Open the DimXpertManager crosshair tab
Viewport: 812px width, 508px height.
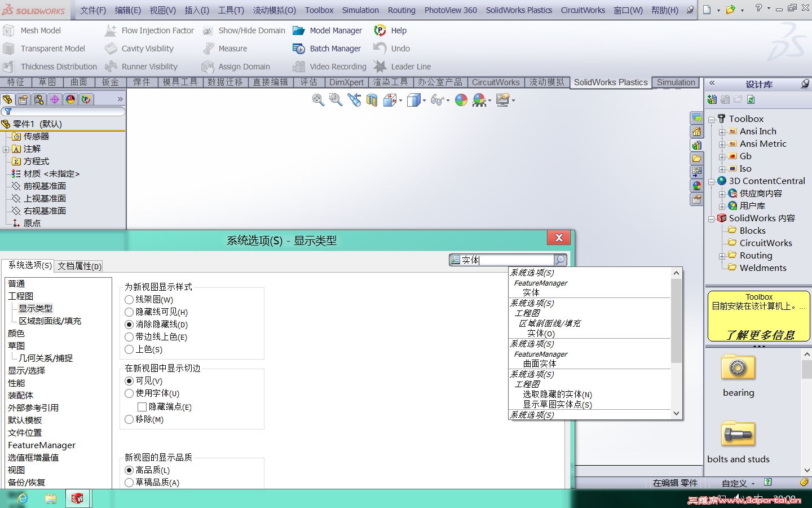point(55,99)
